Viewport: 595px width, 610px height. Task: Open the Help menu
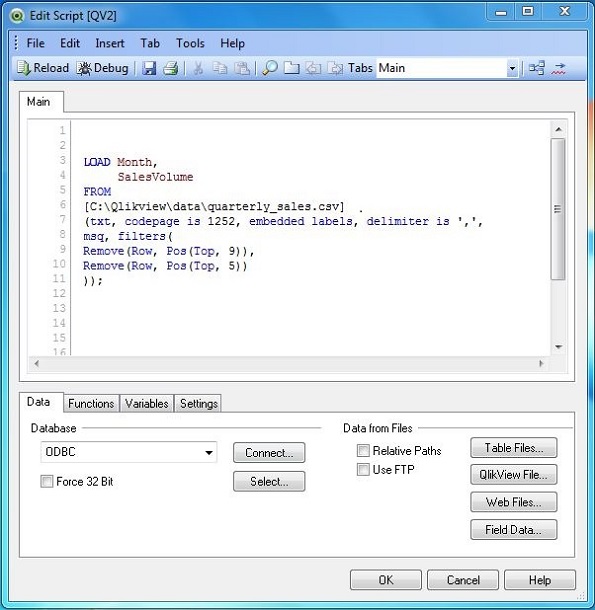(232, 43)
